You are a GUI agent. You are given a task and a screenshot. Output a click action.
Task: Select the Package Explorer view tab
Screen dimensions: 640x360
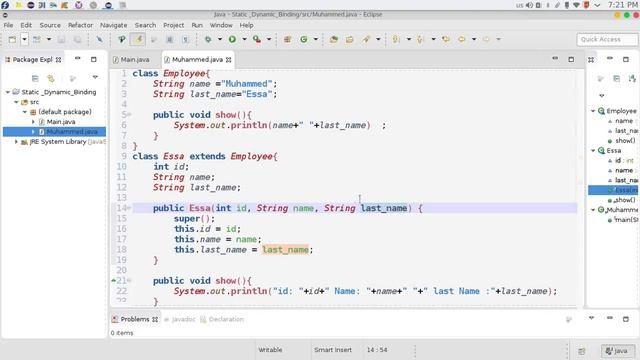click(33, 60)
